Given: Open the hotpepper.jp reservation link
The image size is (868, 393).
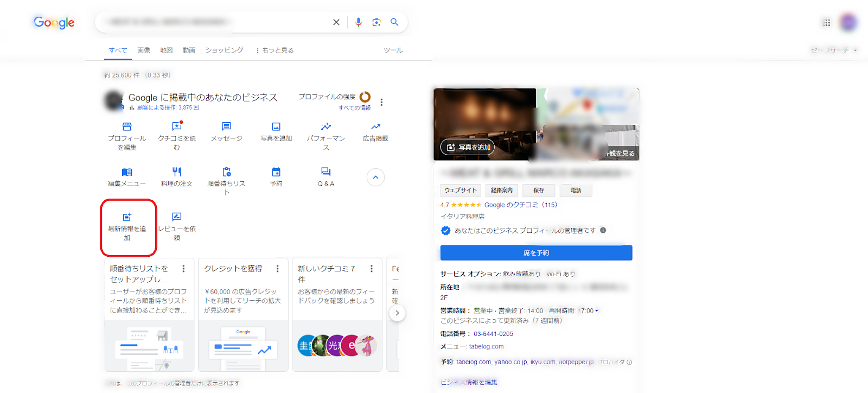Looking at the screenshot, I should pyautogui.click(x=576, y=362).
